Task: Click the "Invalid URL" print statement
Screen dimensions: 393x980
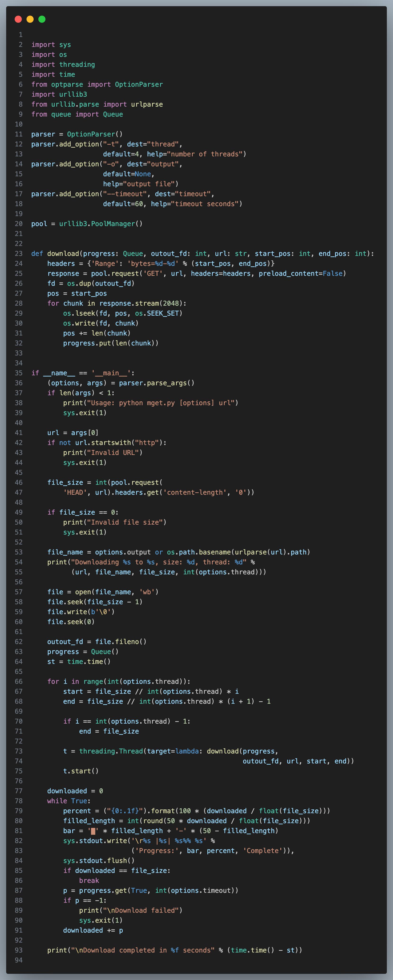Action: click(x=103, y=452)
